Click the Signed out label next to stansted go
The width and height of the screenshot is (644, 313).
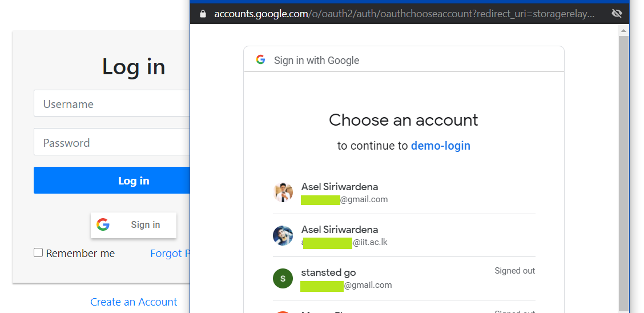[x=514, y=271]
